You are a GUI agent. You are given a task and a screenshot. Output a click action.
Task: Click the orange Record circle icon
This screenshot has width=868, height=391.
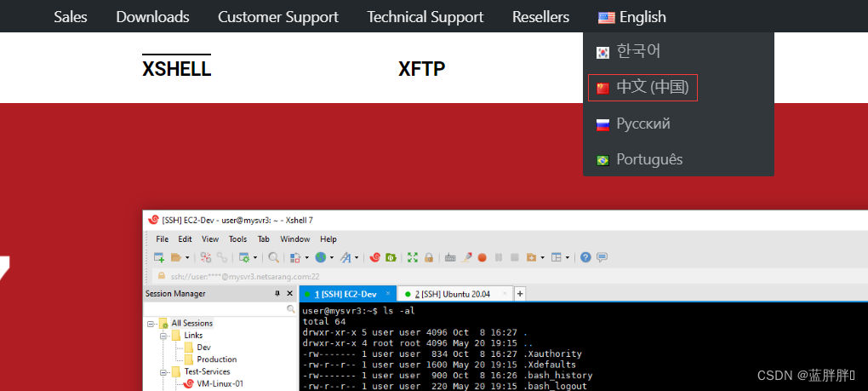pyautogui.click(x=483, y=257)
